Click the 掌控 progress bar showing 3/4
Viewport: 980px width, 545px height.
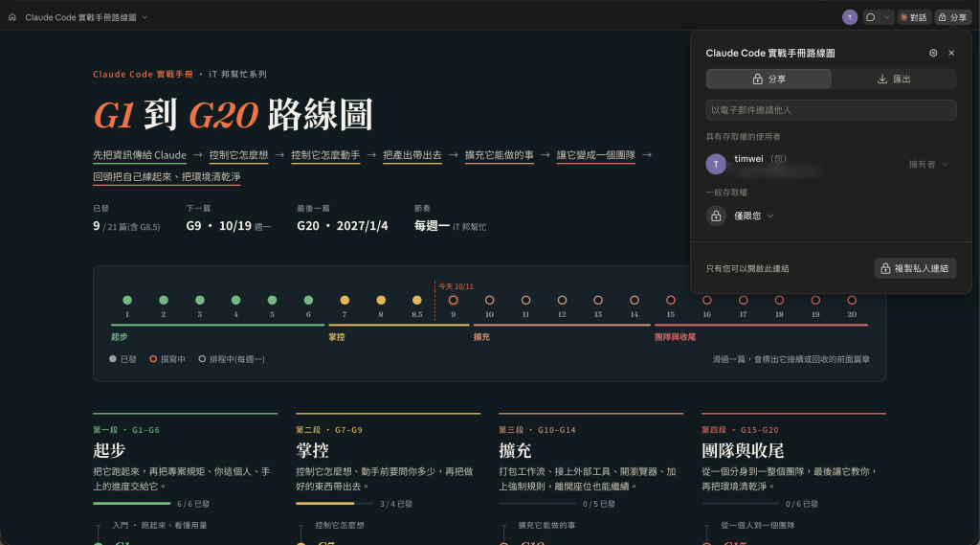334,503
